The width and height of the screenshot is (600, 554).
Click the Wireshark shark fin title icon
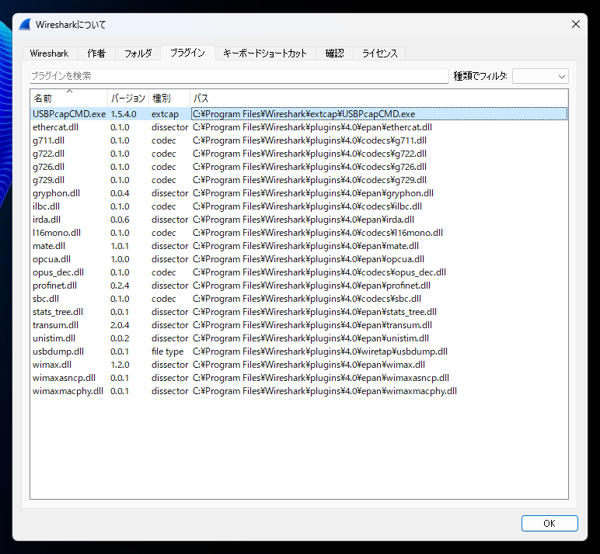(x=25, y=24)
